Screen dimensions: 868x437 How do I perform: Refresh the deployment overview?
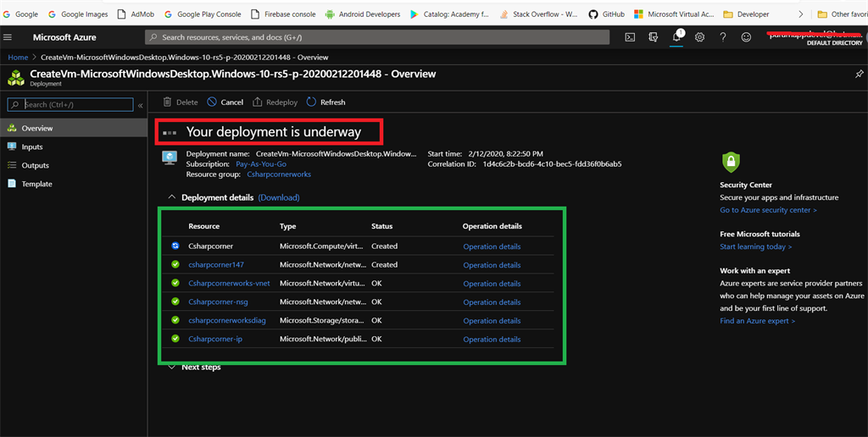[326, 102]
